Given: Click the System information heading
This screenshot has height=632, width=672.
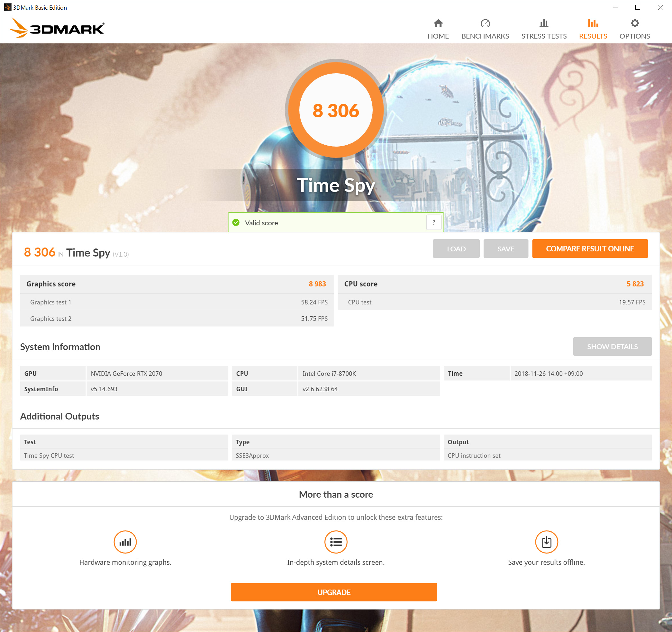Looking at the screenshot, I should pos(60,347).
